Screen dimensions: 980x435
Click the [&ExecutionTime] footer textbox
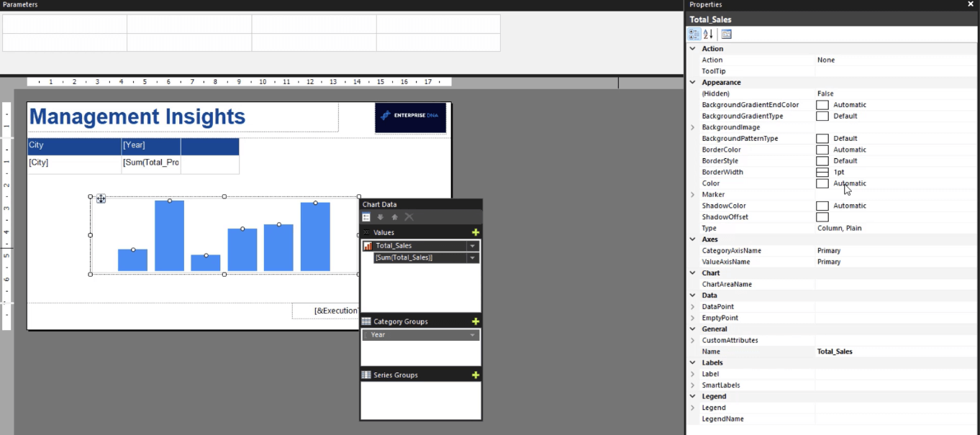pos(325,311)
